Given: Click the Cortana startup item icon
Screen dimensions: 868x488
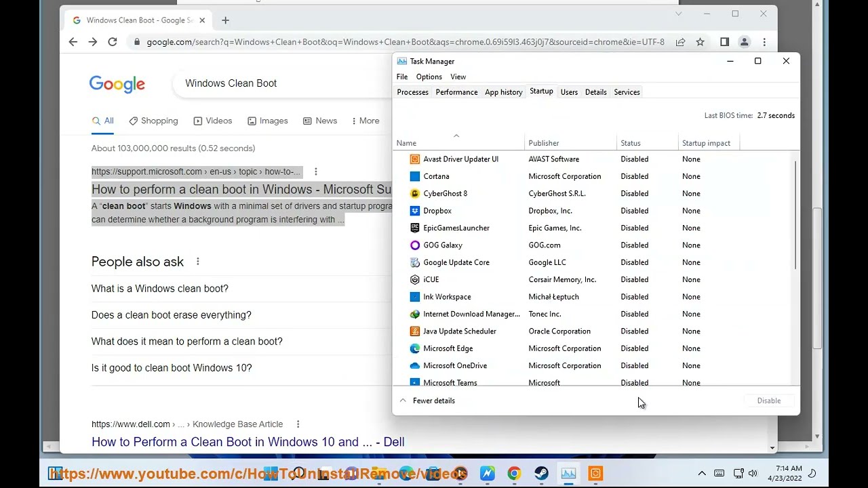Looking at the screenshot, I should (415, 176).
